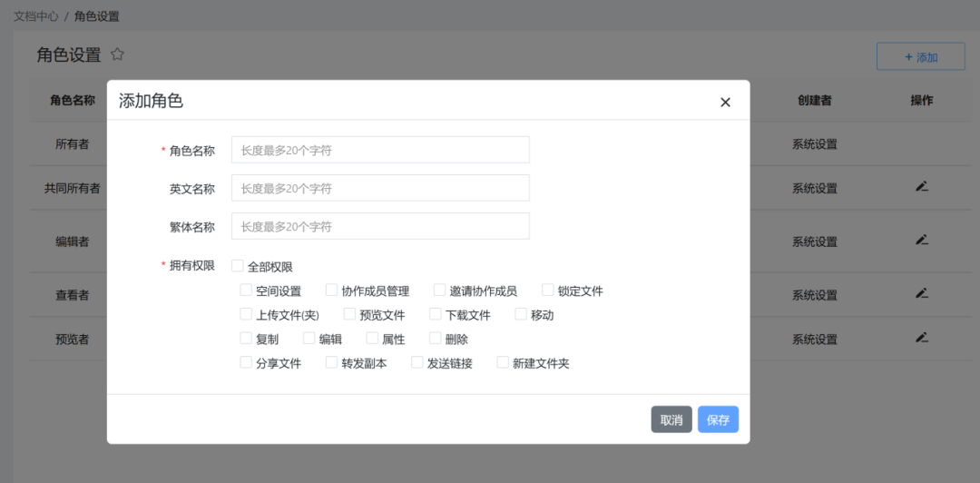
Task: Tick the 协作成员管理 checkbox
Action: (331, 290)
